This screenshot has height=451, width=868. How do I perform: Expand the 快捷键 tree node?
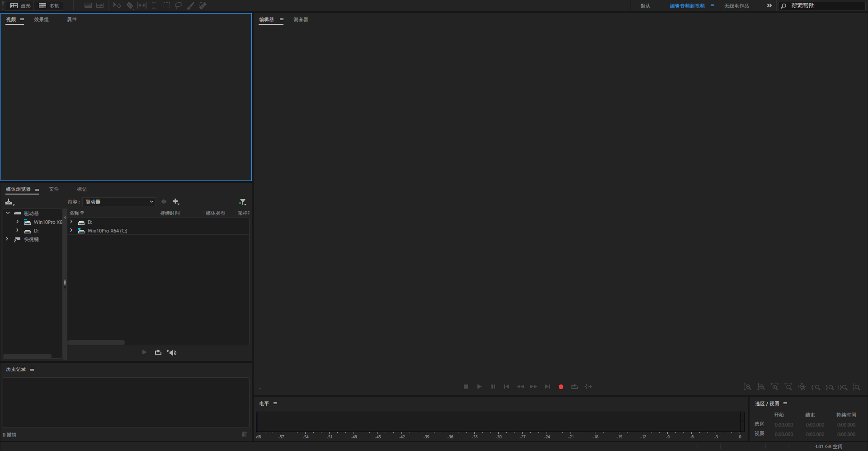click(x=7, y=239)
